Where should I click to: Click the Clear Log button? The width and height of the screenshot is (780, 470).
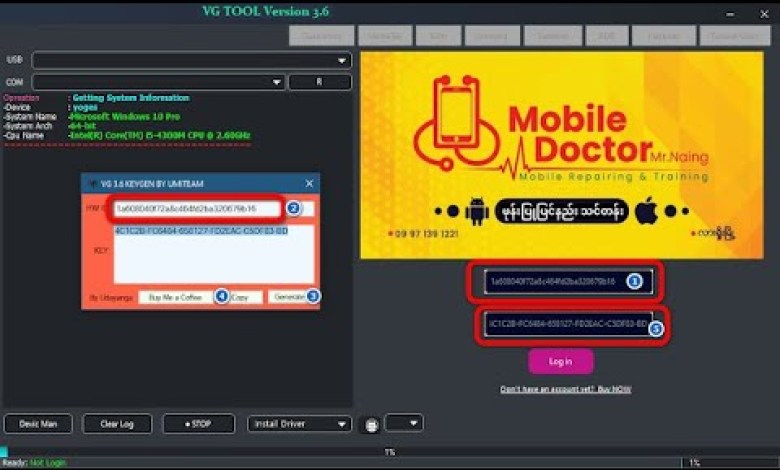coord(117,424)
